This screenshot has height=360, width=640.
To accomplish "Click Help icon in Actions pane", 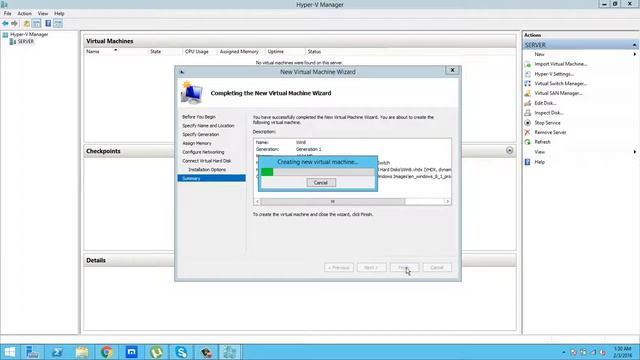I will coord(527,162).
